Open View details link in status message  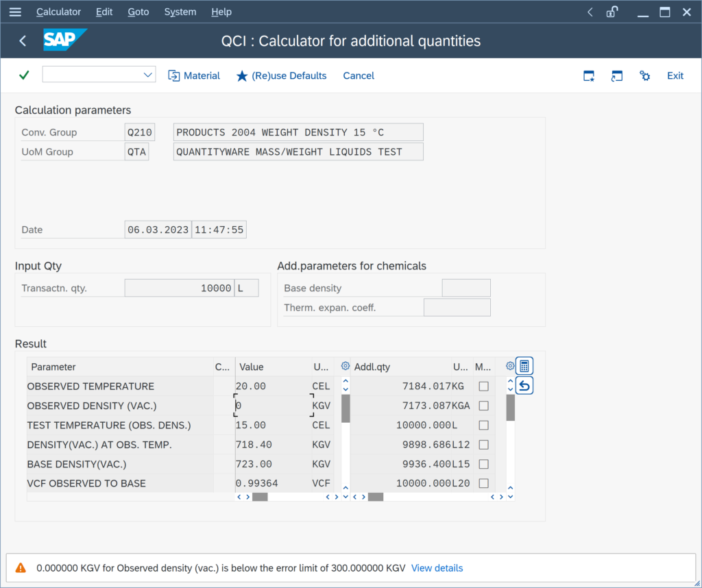(x=437, y=568)
